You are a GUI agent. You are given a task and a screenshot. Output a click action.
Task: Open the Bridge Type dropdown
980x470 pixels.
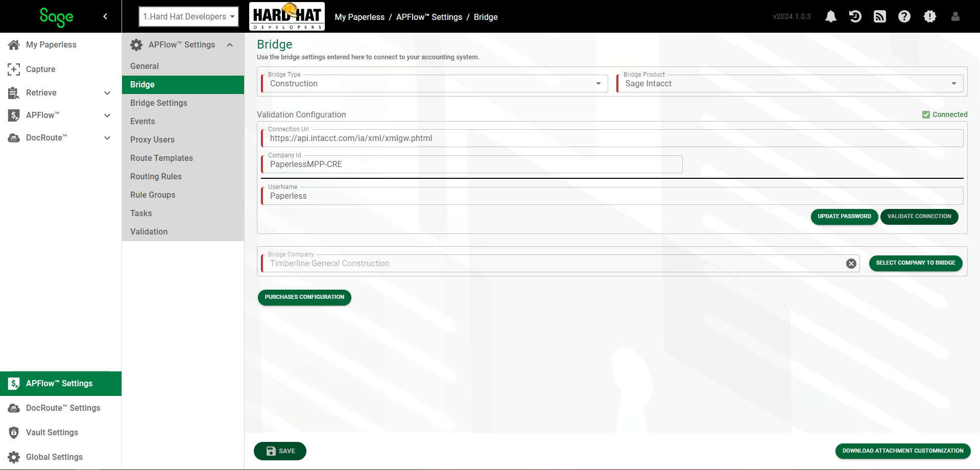coord(435,83)
